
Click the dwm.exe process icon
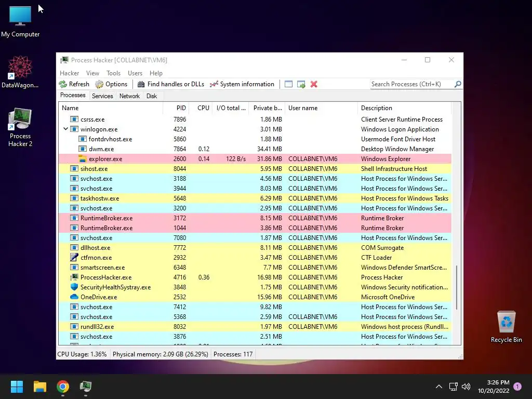point(83,149)
